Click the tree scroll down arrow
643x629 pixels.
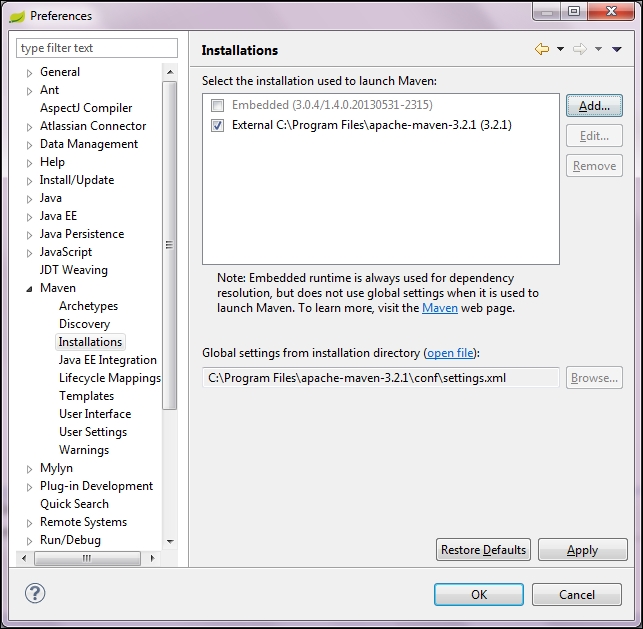(170, 542)
